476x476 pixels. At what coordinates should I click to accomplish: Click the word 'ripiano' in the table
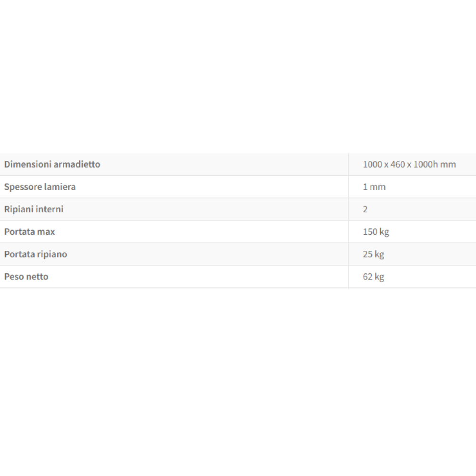click(52, 254)
